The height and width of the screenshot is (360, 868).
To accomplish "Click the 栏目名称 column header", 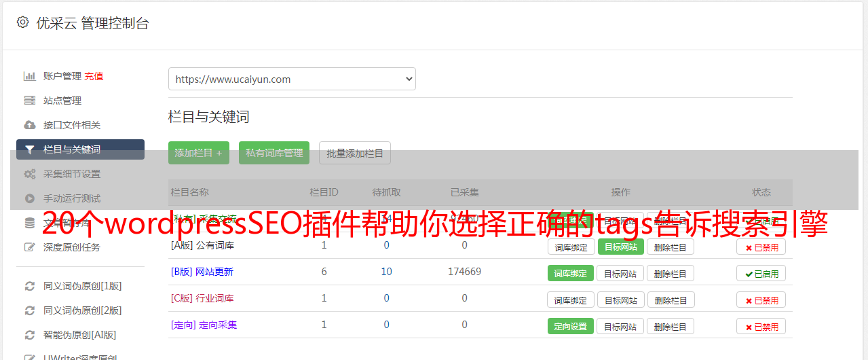I will click(x=189, y=192).
